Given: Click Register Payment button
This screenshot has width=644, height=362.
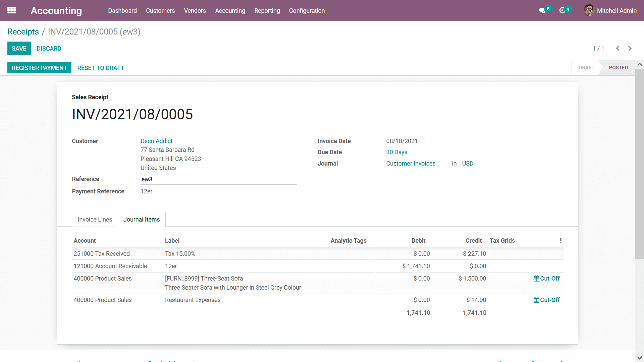Looking at the screenshot, I should click(39, 68).
